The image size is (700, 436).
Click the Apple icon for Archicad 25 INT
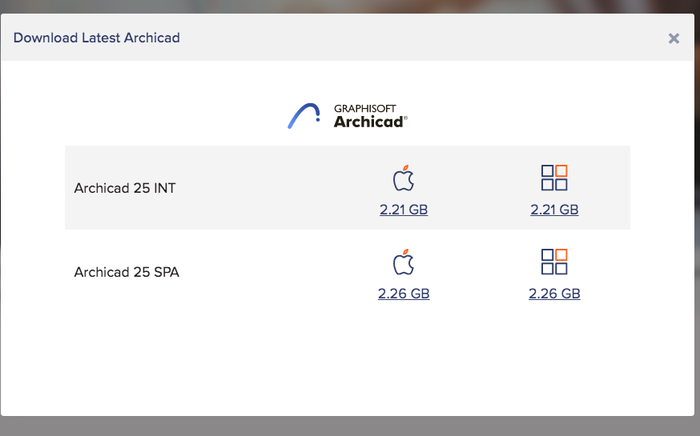point(404,178)
